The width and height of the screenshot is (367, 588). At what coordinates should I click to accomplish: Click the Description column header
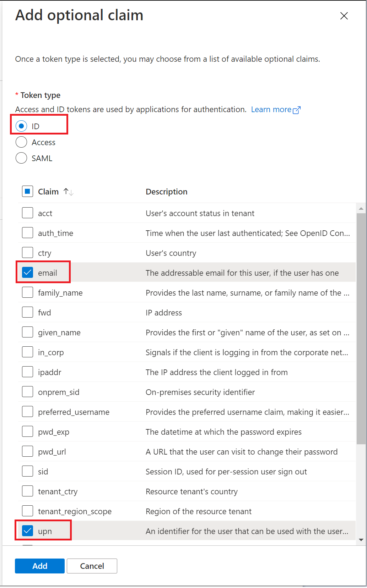click(166, 192)
